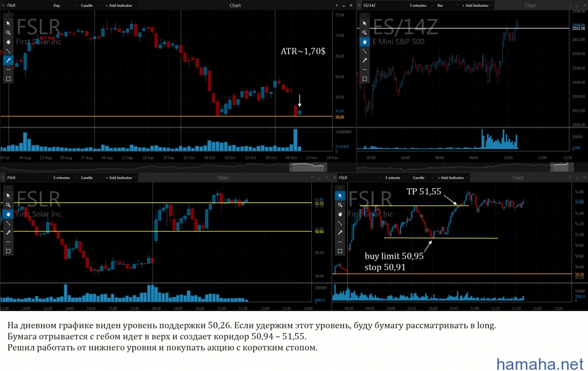Select the hand pan tool in FSLR 5 minutes chart
Viewport: 588px width, 371px height.
point(8,214)
